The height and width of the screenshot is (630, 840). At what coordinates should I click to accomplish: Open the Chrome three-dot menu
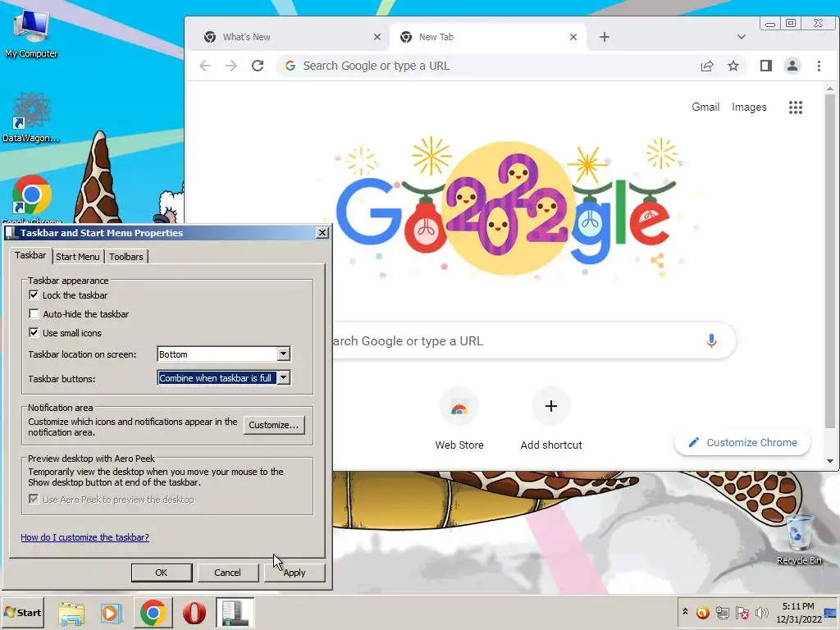coord(819,66)
